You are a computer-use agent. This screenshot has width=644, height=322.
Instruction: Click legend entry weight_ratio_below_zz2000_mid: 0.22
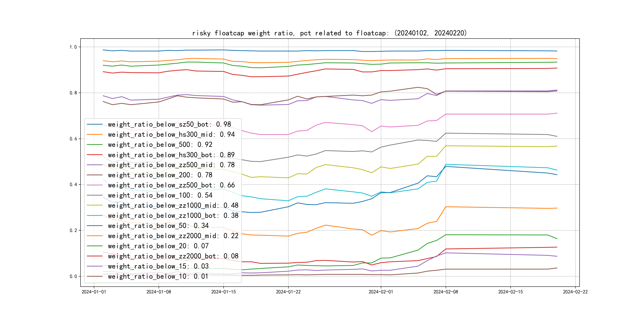173,236
